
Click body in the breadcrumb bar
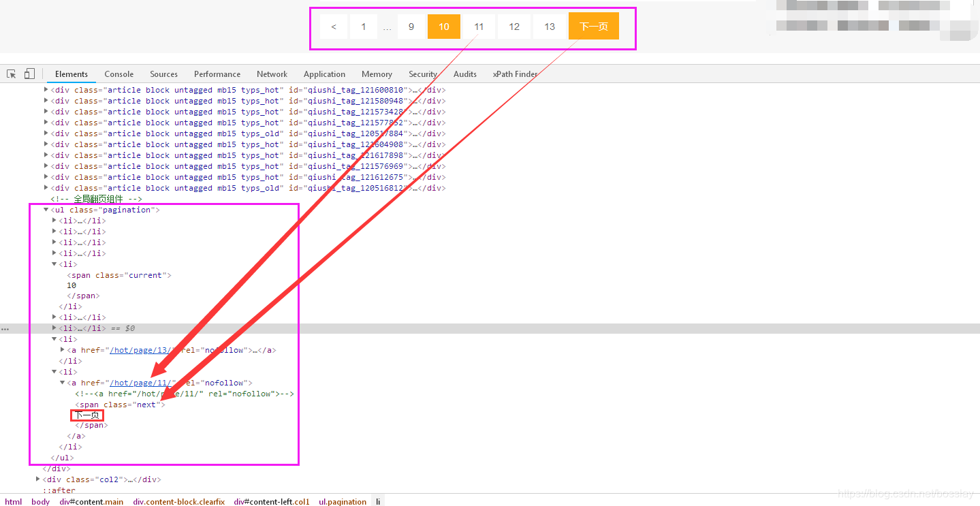click(x=40, y=501)
